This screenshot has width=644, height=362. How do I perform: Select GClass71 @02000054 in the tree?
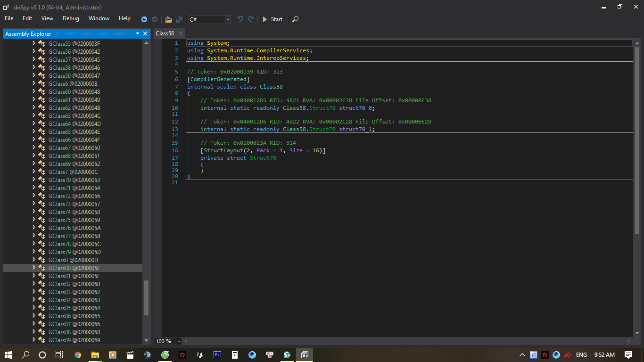[74, 188]
